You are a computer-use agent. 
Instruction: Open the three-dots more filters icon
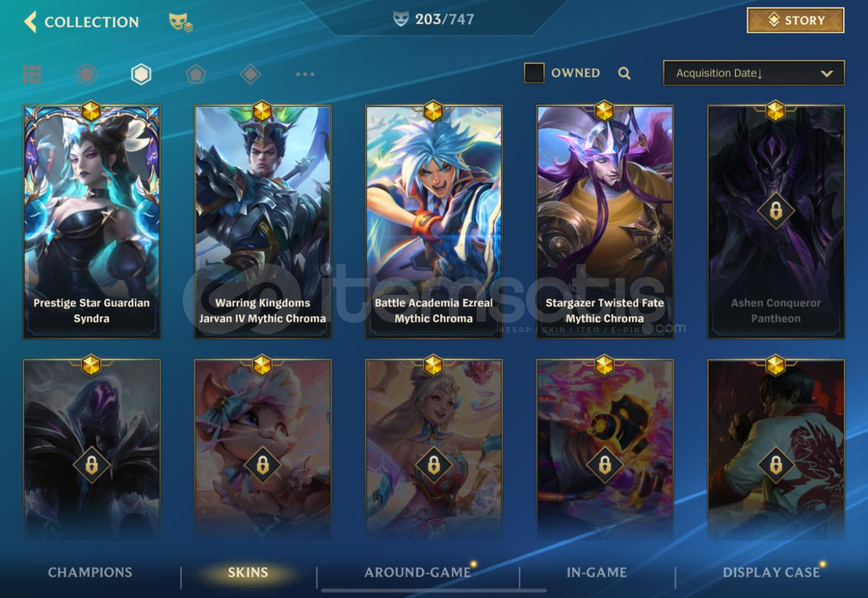click(x=305, y=74)
